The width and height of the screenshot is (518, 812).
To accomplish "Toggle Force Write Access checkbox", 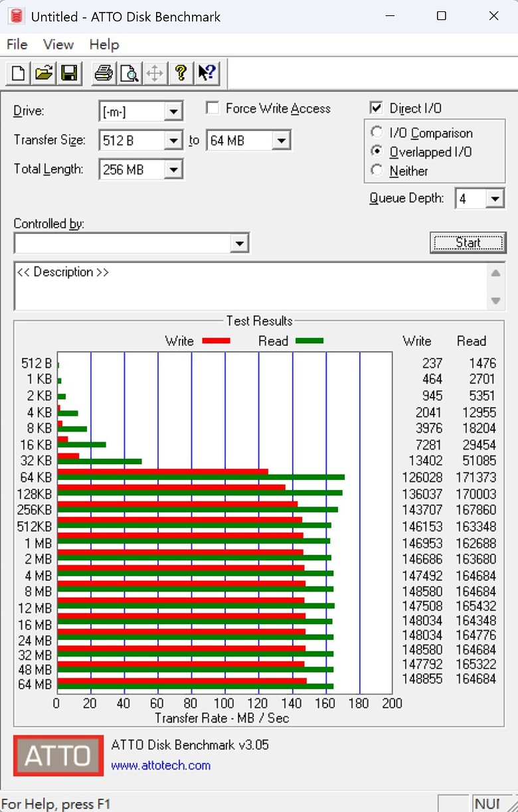I will coord(213,108).
